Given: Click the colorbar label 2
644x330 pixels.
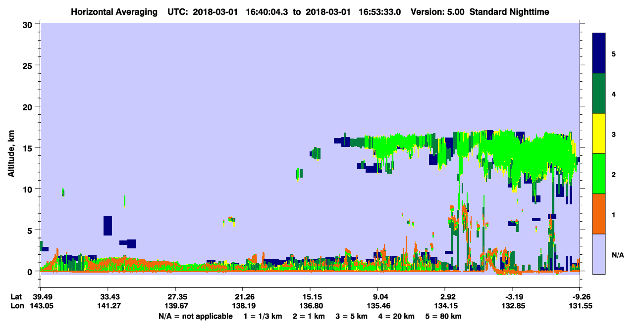Looking at the screenshot, I should (614, 174).
